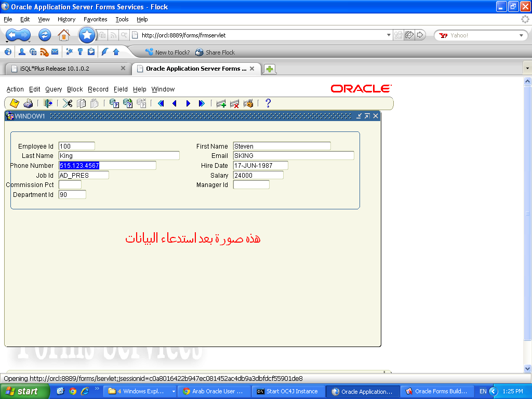Open the tab list dropdown arrow
The width and height of the screenshot is (532, 399).
pyautogui.click(x=527, y=69)
